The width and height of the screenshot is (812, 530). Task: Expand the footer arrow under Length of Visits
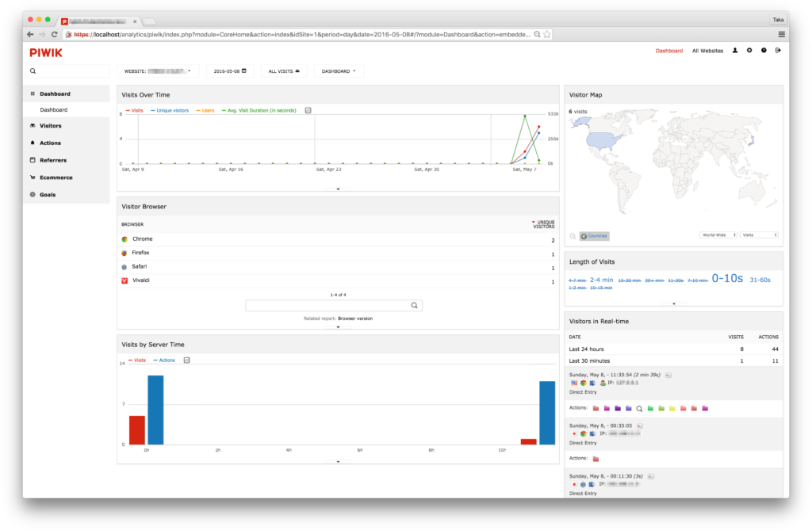pos(674,303)
